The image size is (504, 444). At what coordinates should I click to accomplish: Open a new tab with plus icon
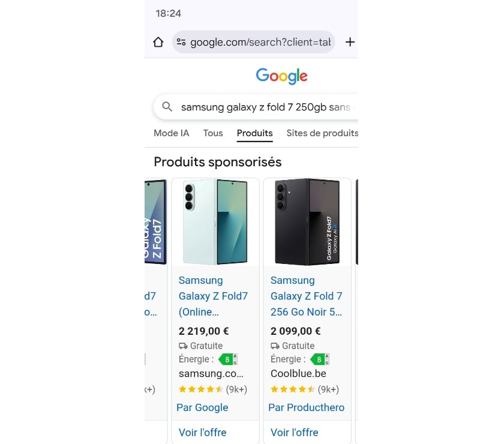point(350,42)
